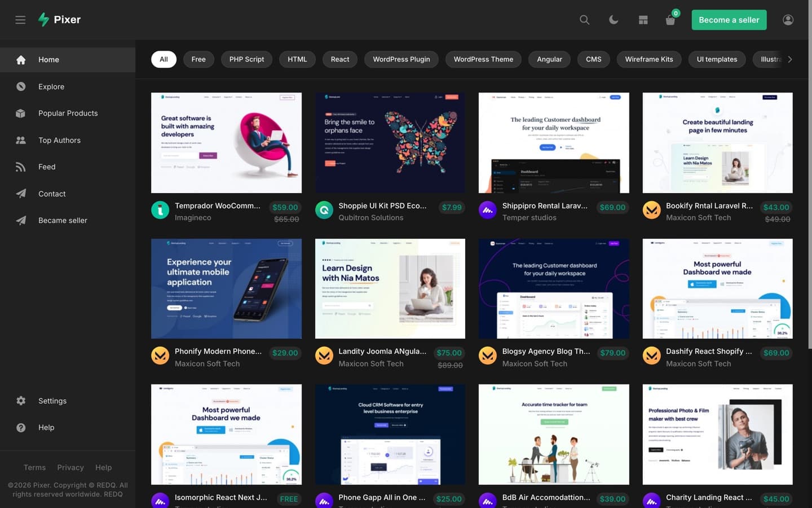Viewport: 812px width, 508px height.
Task: Select the All category filter
Action: point(164,59)
